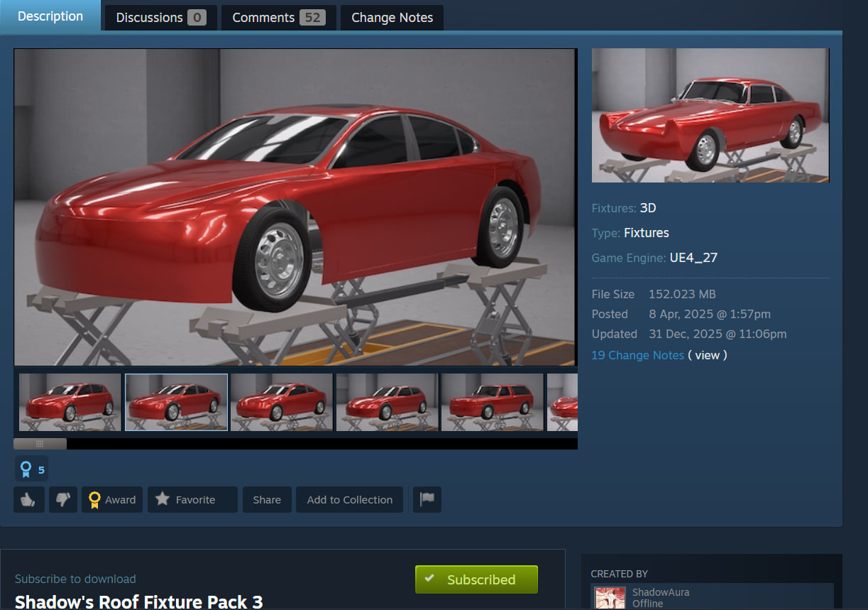Select the red SUV wagon thumbnail
Viewport: 868px width, 610px height.
(x=492, y=402)
